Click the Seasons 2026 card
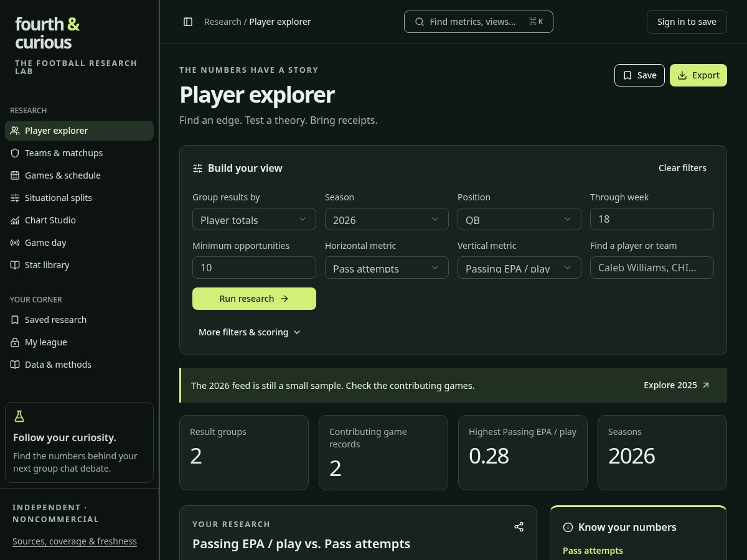The image size is (747, 560). (662, 452)
